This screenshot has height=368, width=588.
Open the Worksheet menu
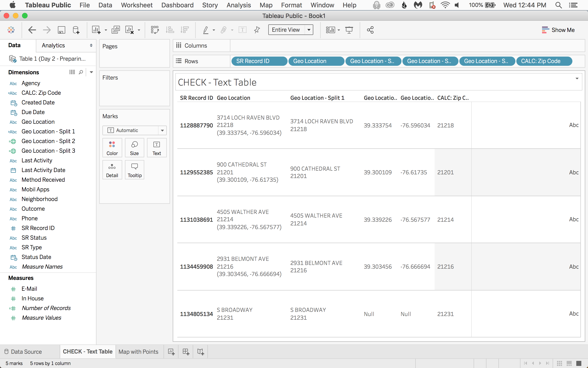point(137,5)
